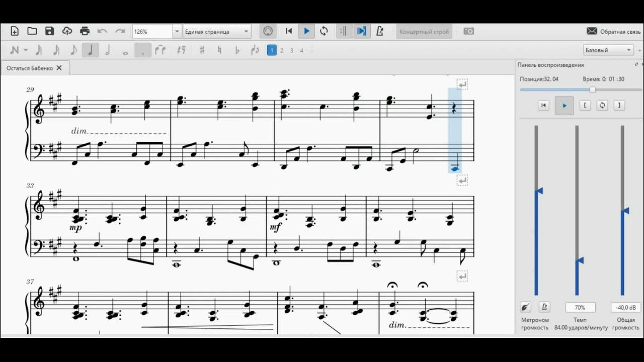The width and height of the screenshot is (644, 362).
Task: Select voice 4
Action: click(x=302, y=50)
